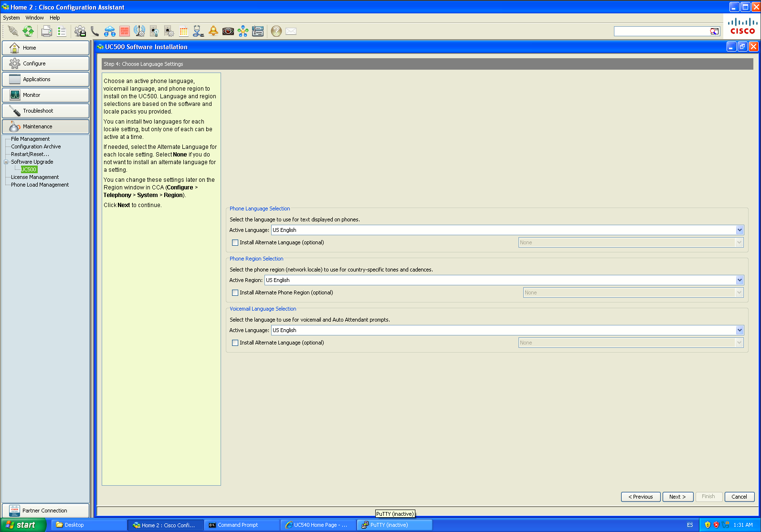Open the dashboard gauge toolbar icon
Viewport: 761px width, 532px height.
[x=228, y=31]
